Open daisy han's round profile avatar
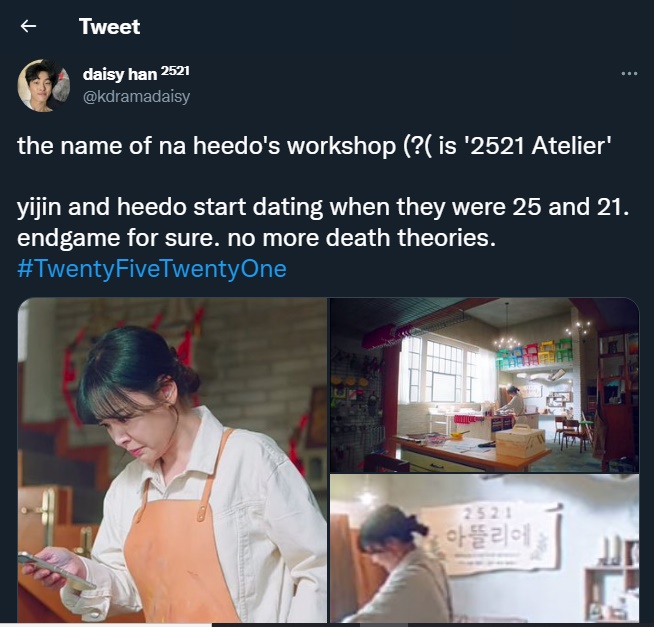 pyautogui.click(x=43, y=86)
